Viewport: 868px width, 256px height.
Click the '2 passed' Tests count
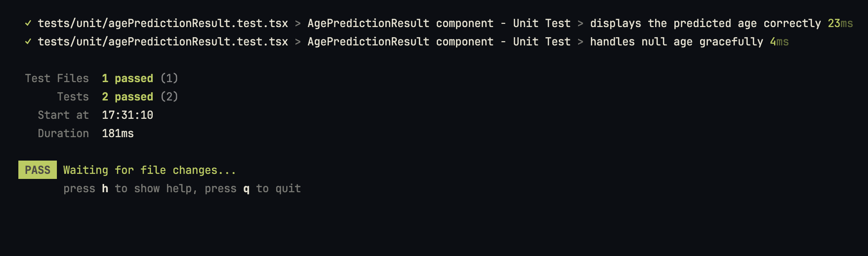click(128, 97)
